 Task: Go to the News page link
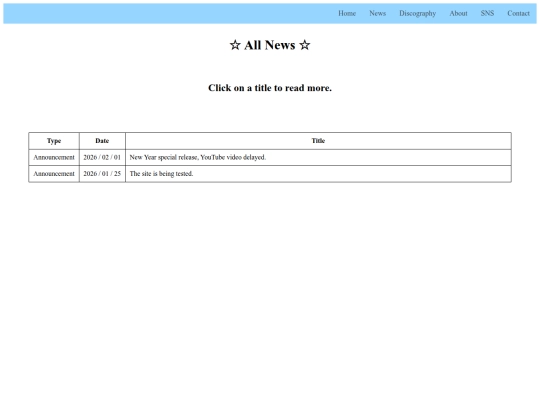click(x=377, y=13)
